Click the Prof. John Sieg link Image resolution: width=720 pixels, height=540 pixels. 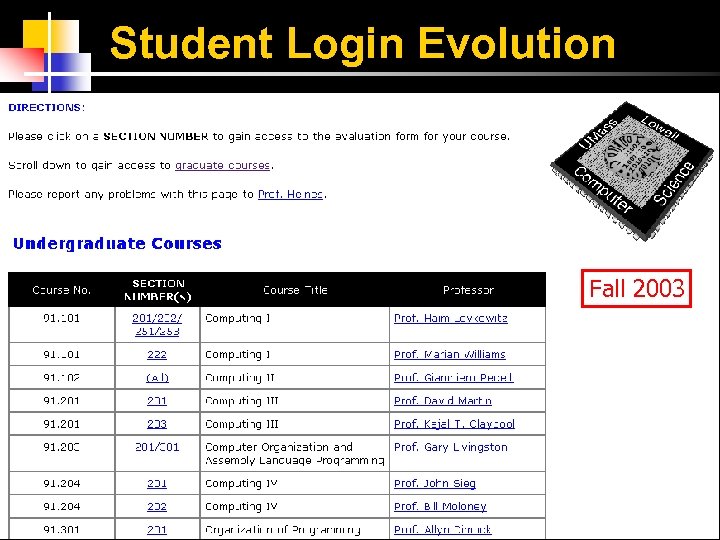pos(435,484)
